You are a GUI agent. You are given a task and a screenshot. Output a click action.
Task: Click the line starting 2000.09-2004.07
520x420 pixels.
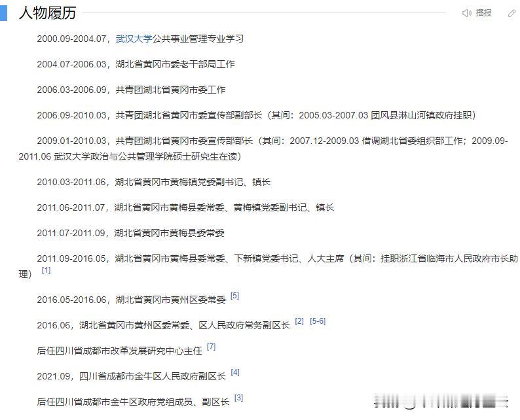[140, 39]
